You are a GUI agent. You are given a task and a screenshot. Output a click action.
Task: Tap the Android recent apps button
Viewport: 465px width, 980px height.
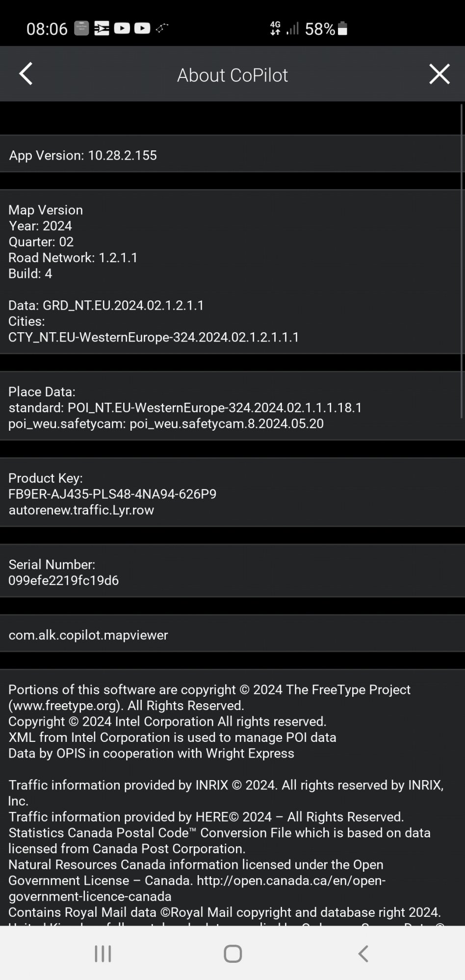pyautogui.click(x=103, y=954)
